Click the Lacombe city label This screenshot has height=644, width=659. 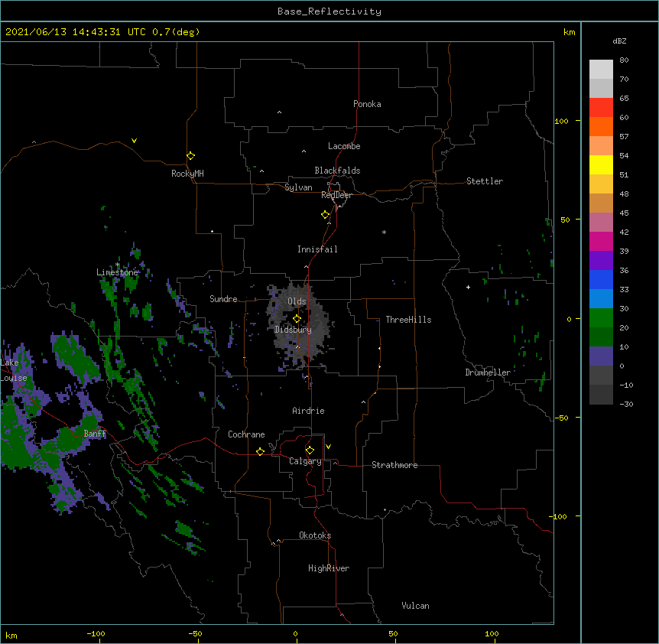tap(344, 146)
